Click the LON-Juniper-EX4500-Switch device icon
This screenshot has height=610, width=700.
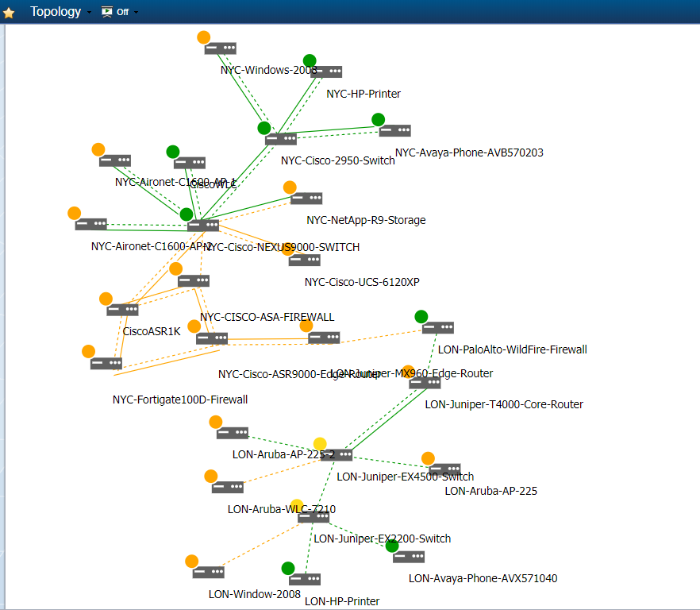[337, 455]
